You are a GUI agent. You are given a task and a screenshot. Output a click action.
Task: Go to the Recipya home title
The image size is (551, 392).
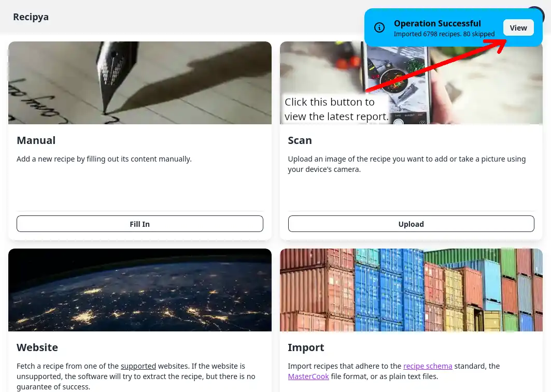coord(31,17)
